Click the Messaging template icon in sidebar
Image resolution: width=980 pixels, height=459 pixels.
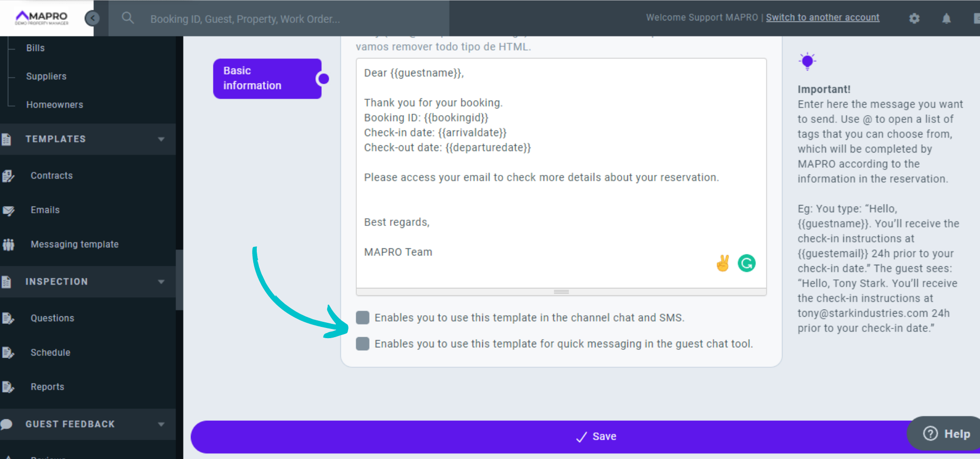point(9,244)
